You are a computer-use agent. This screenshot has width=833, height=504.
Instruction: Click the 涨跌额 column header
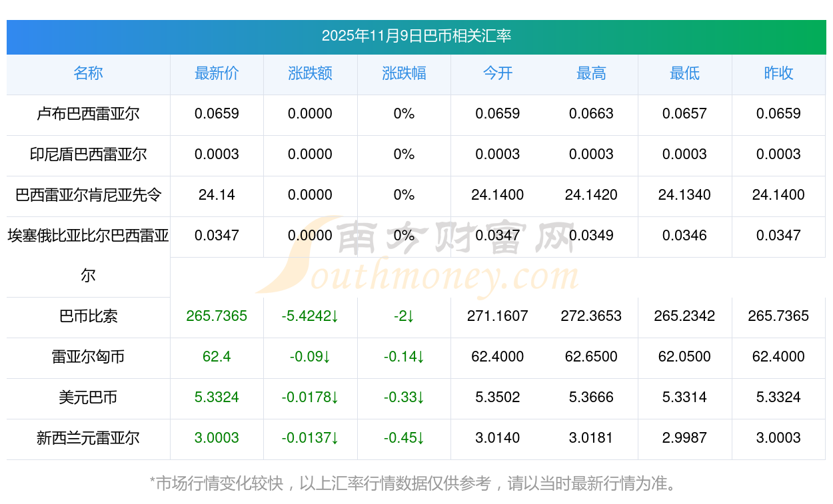tap(310, 74)
